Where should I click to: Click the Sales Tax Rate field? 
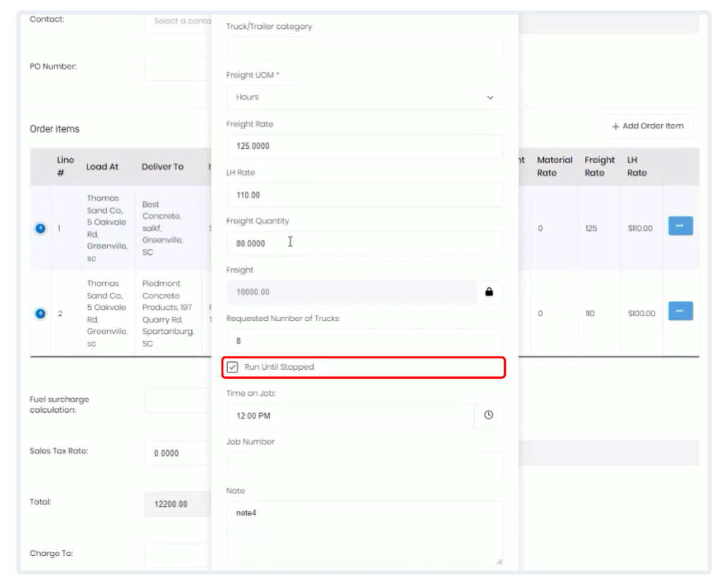178,454
